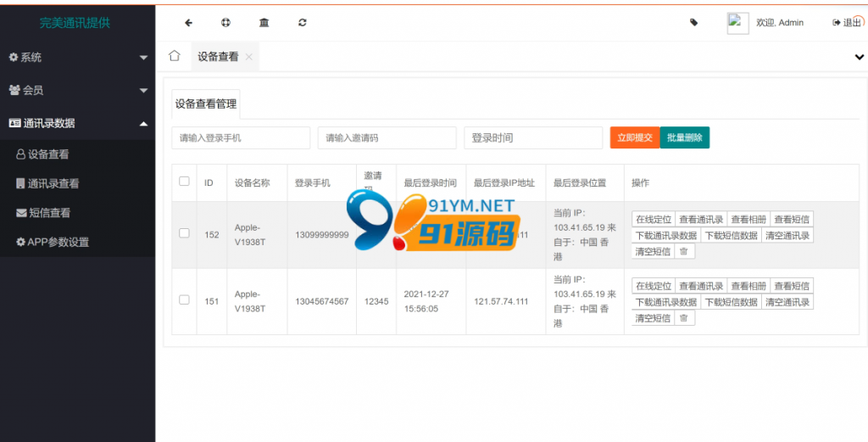Click the 2021-12-27 15:56:05 login time
868x442 pixels.
point(426,301)
